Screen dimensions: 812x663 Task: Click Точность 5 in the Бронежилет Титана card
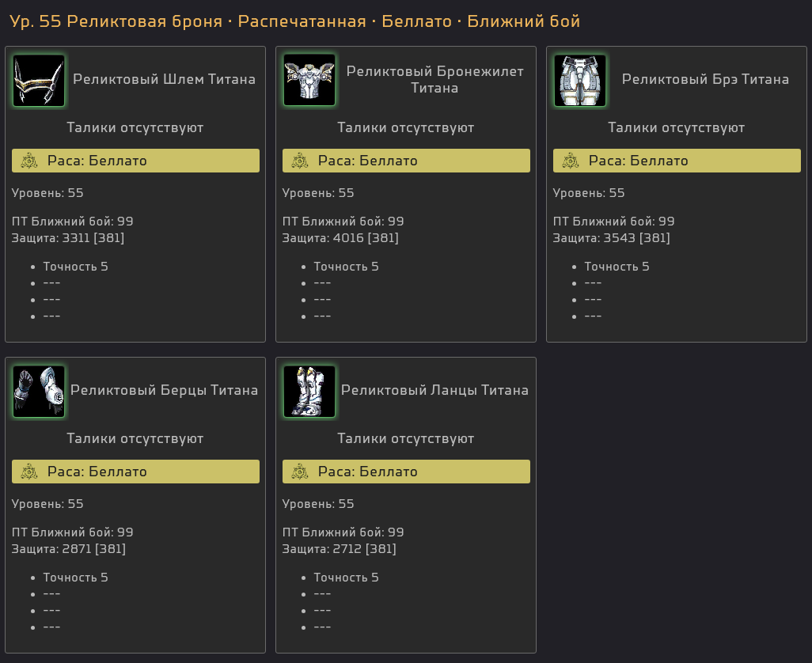pyautogui.click(x=346, y=267)
